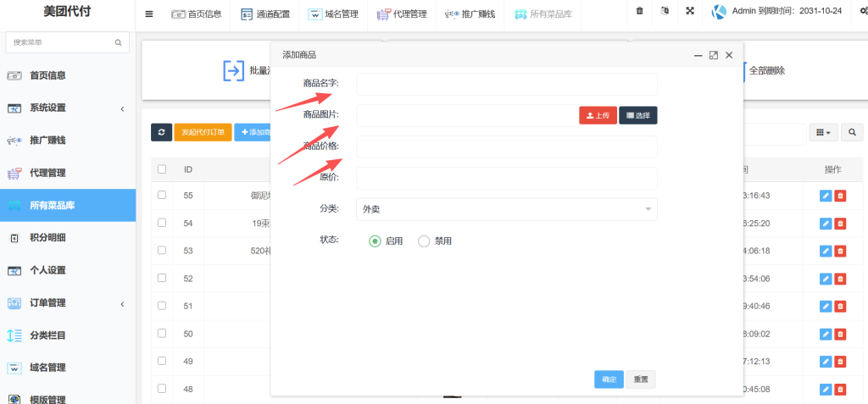
Task: Edit row 51 with pencil icon
Action: (826, 306)
